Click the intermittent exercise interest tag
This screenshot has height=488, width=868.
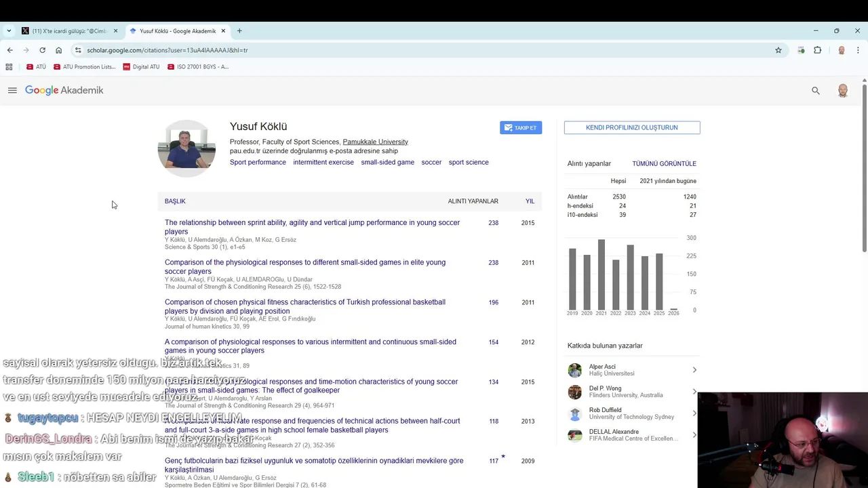click(x=323, y=163)
